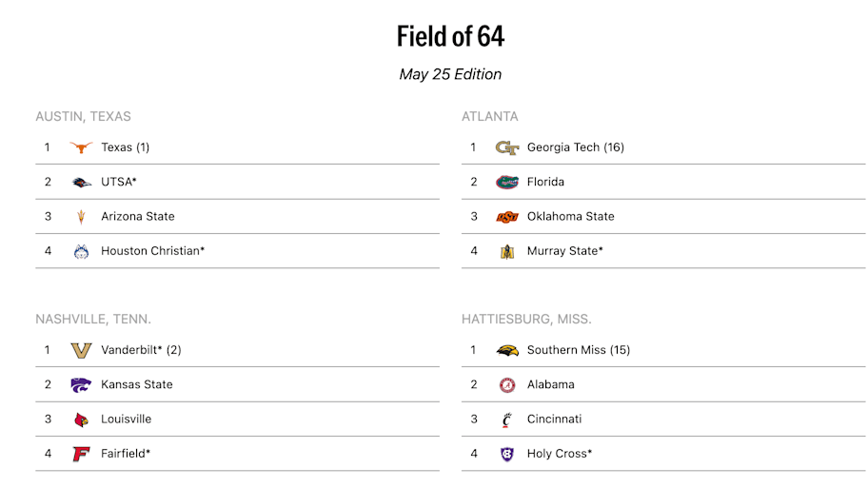
Task: Click the UTSA Roadrunners logo
Action: point(82,182)
